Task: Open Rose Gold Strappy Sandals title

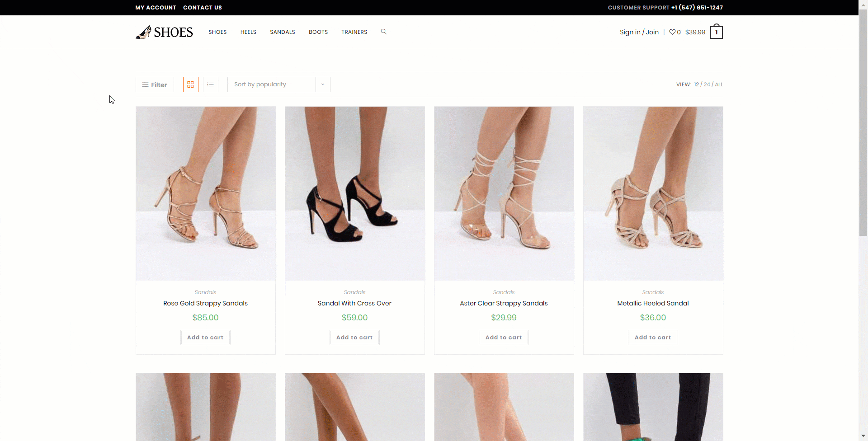Action: tap(206, 303)
